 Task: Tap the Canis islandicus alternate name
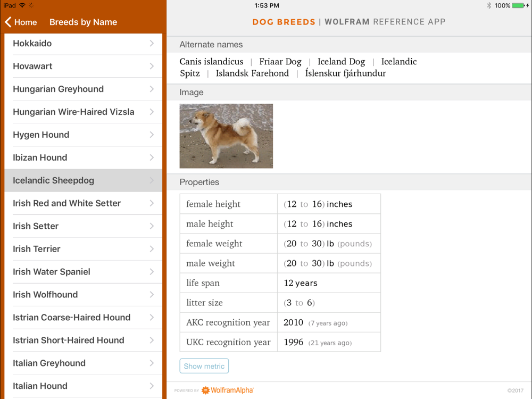211,61
